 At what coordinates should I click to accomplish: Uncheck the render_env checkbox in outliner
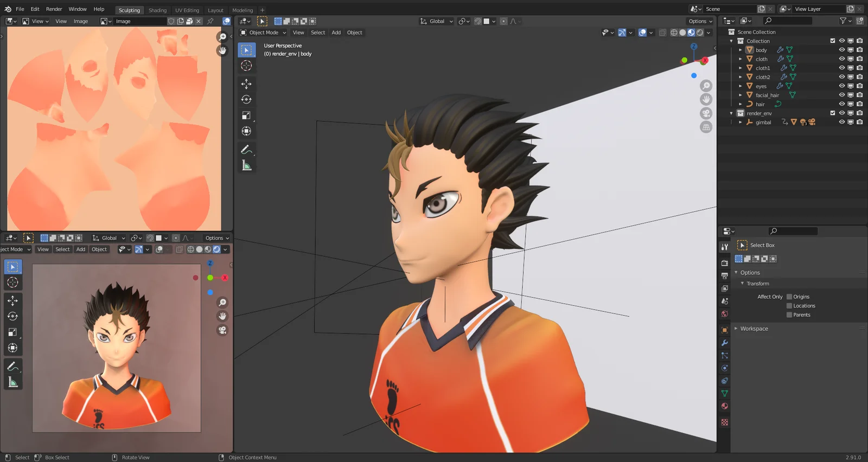tap(833, 113)
